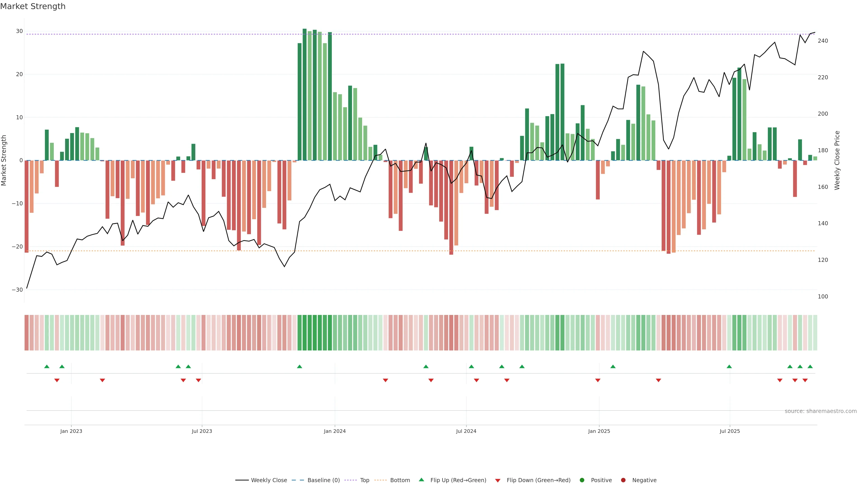Screen dimensions: 868x488
Task: Click the Flip Down red triangle legend icon
Action: pos(498,481)
